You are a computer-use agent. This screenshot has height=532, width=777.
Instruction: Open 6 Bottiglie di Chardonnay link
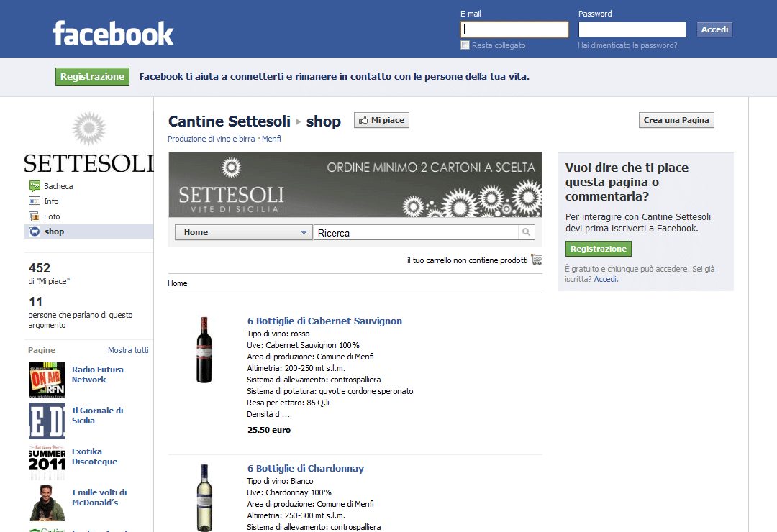[x=306, y=468]
